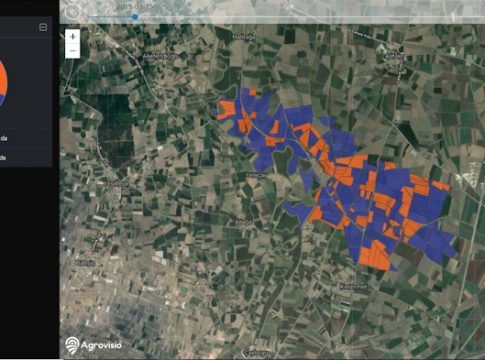Collapse the side panel using its header icon

tap(43, 27)
